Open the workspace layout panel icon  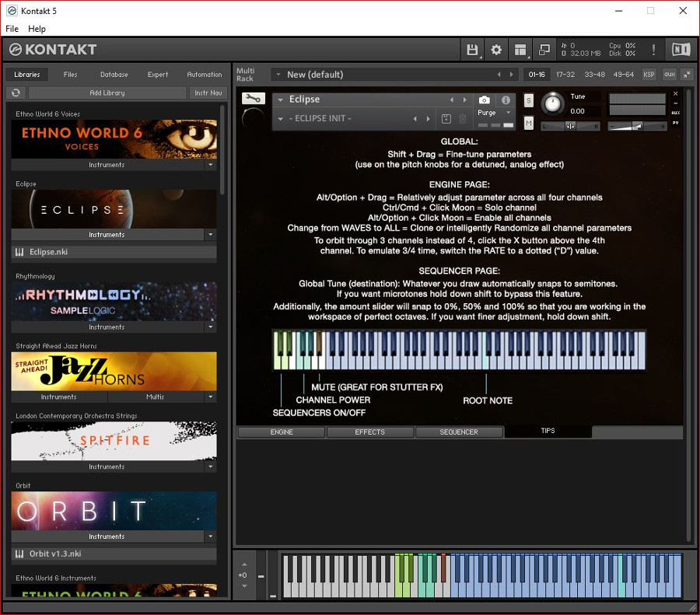coord(520,50)
